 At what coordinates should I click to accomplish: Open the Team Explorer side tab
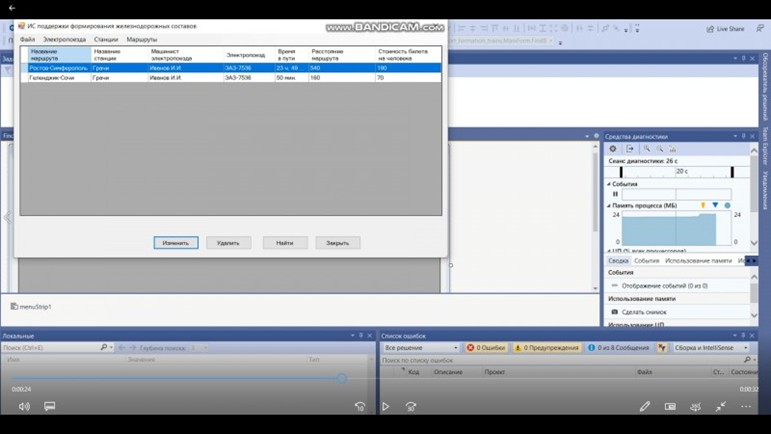pos(766,146)
